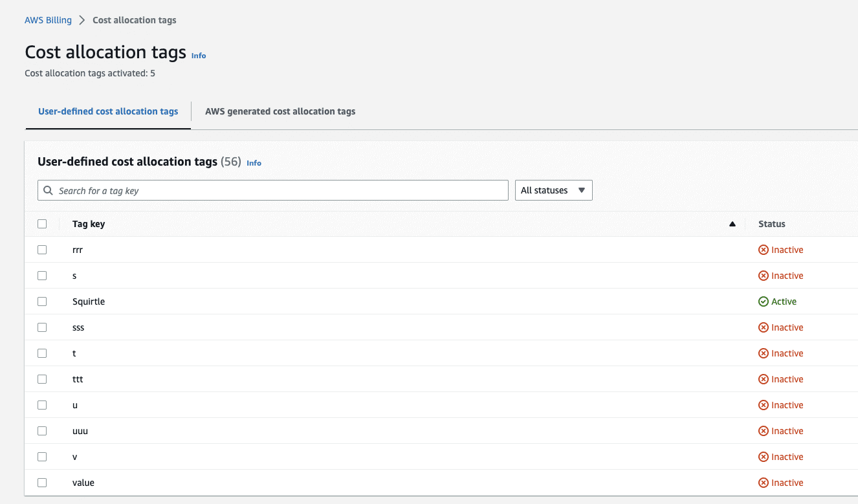Image resolution: width=858 pixels, height=504 pixels.
Task: Click the Inactive status icon for t
Action: pos(764,353)
